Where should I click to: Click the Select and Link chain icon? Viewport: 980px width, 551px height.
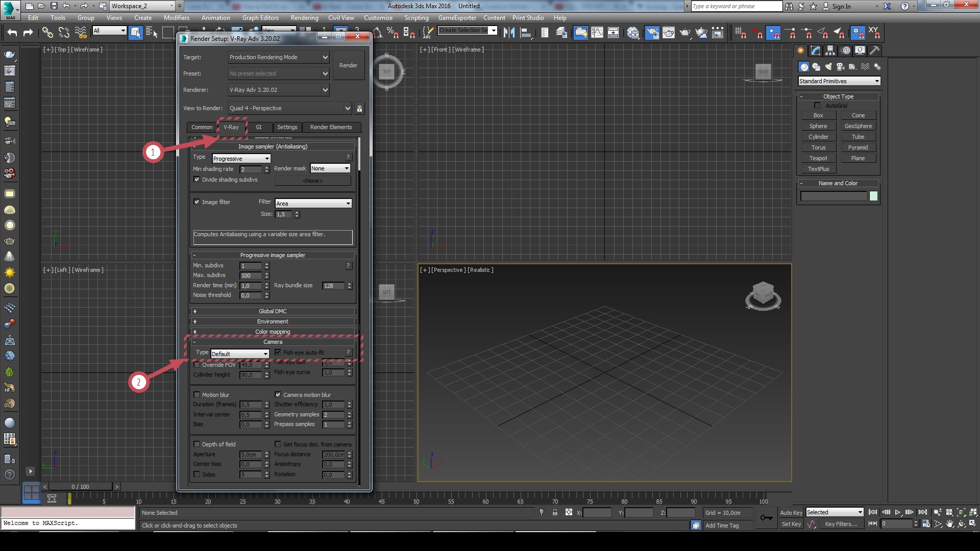click(47, 33)
